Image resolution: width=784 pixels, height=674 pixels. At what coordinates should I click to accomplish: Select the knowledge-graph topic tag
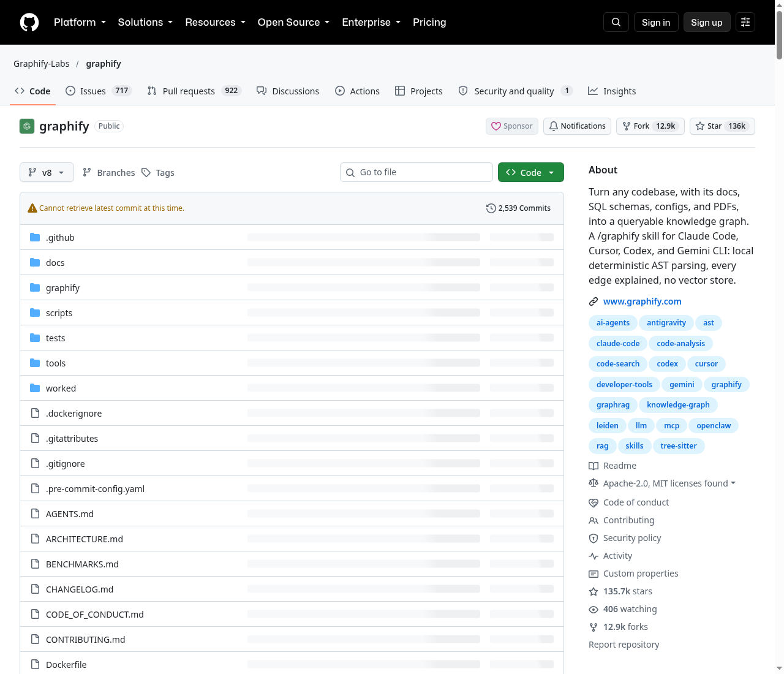coord(678,405)
